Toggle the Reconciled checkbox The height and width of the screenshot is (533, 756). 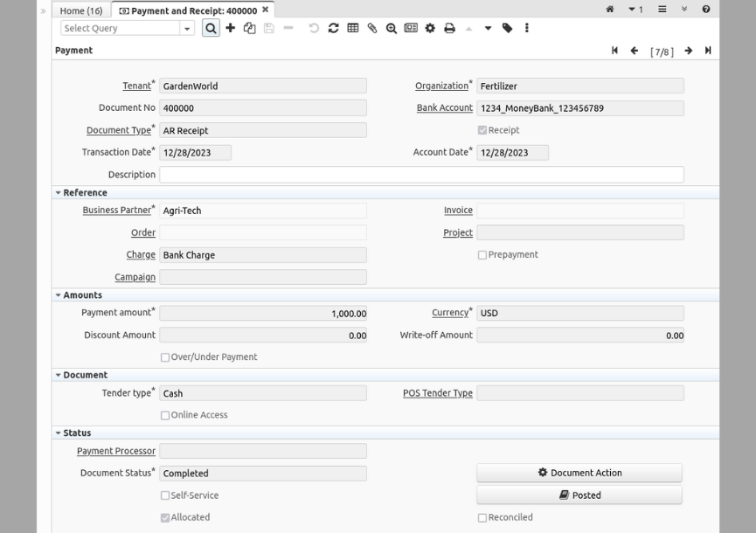tap(482, 517)
